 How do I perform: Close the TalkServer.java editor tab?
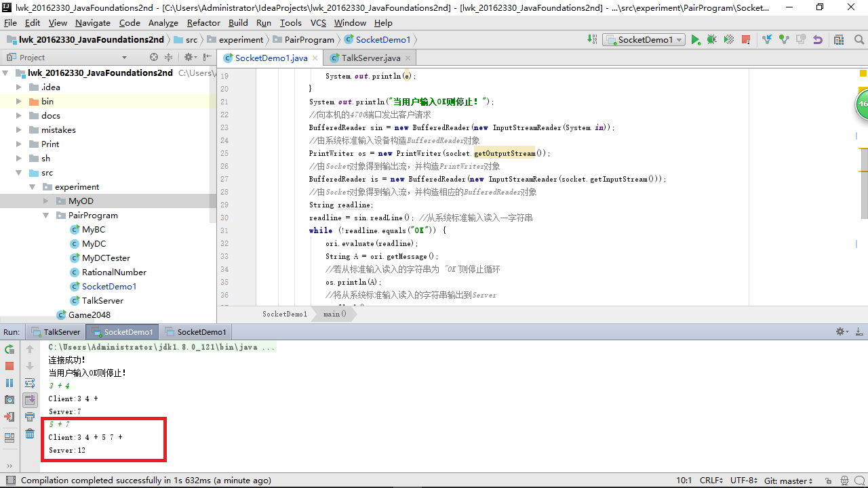pos(408,58)
